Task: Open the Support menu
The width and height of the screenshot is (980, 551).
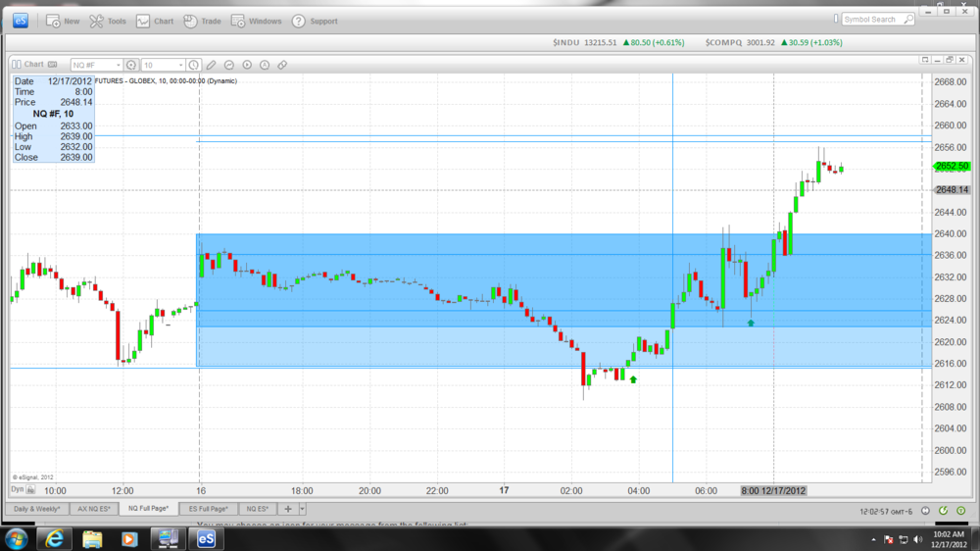Action: click(x=315, y=22)
